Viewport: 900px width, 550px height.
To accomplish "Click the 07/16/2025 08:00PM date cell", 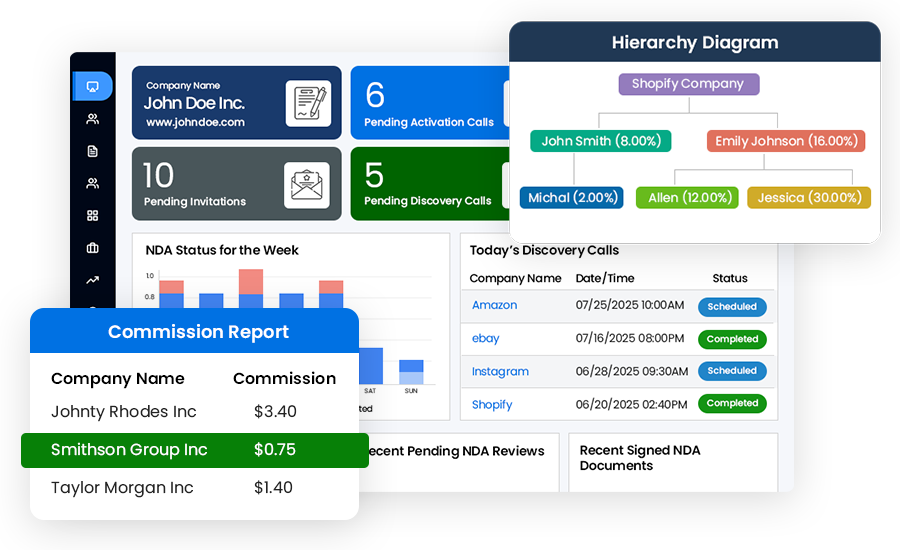I will [x=630, y=338].
